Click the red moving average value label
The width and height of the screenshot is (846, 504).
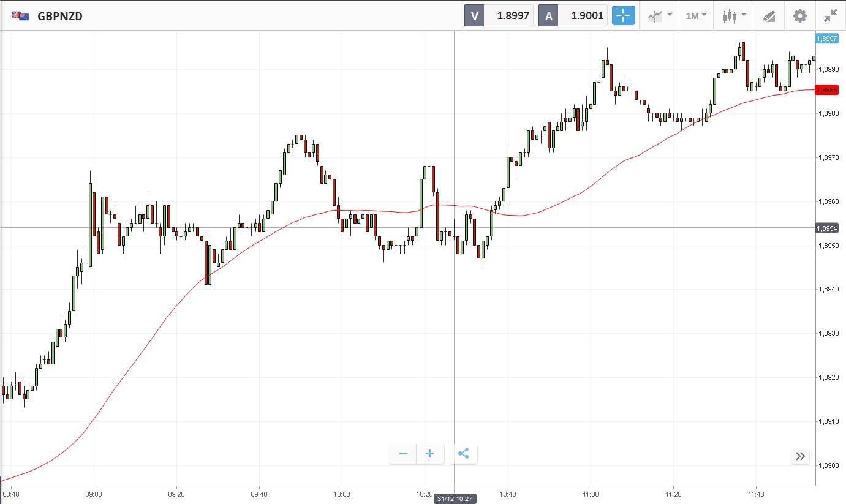tap(826, 90)
